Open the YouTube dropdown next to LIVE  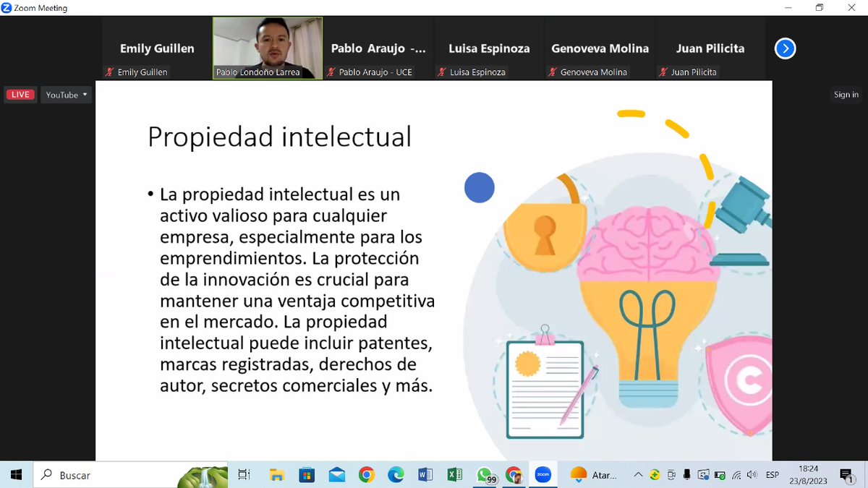tap(66, 94)
